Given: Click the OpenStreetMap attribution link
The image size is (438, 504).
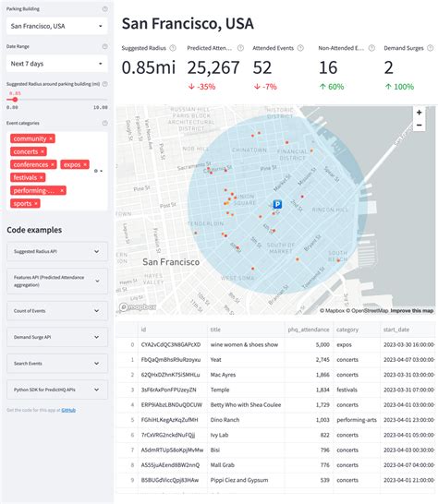Looking at the screenshot, I should [367, 311].
